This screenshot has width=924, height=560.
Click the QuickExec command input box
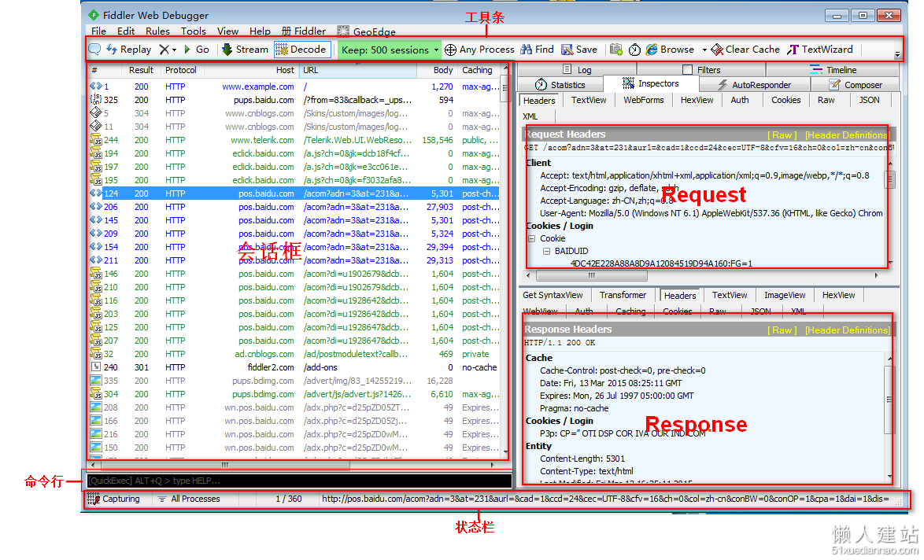point(299,481)
